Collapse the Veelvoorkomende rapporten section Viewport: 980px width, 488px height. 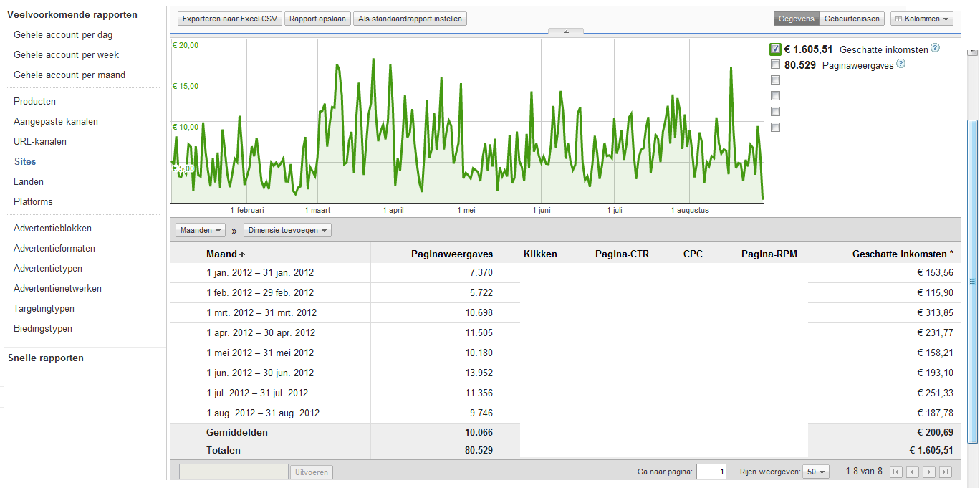tap(72, 15)
